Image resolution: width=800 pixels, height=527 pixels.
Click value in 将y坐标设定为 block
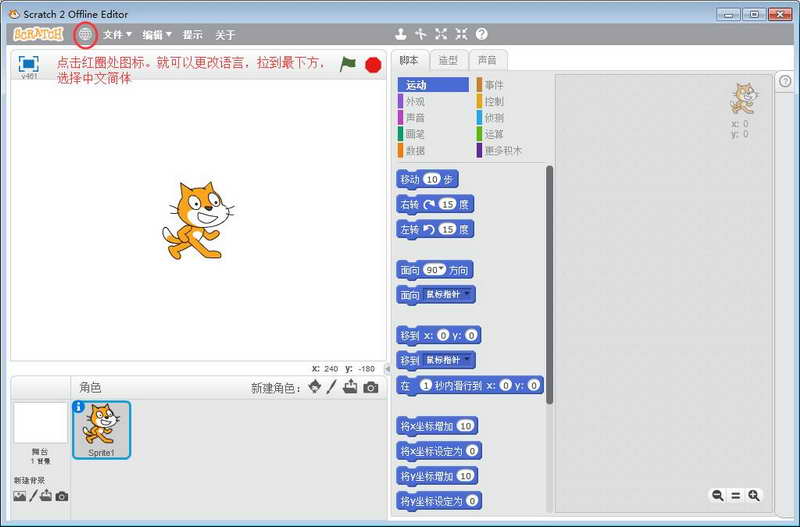coord(472,500)
